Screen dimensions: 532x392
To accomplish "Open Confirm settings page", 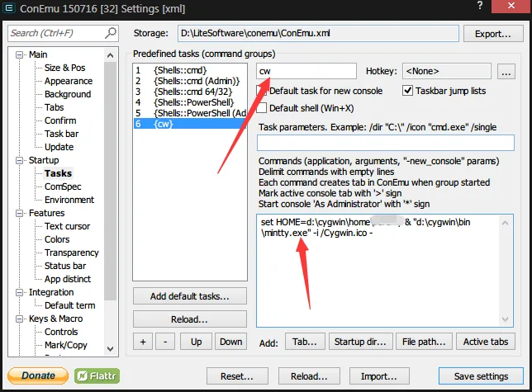I will tap(60, 120).
